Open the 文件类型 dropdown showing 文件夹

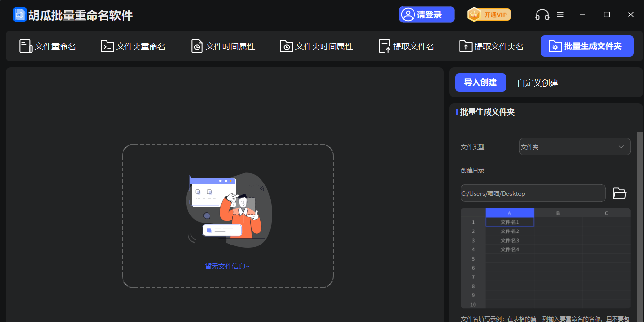(575, 147)
